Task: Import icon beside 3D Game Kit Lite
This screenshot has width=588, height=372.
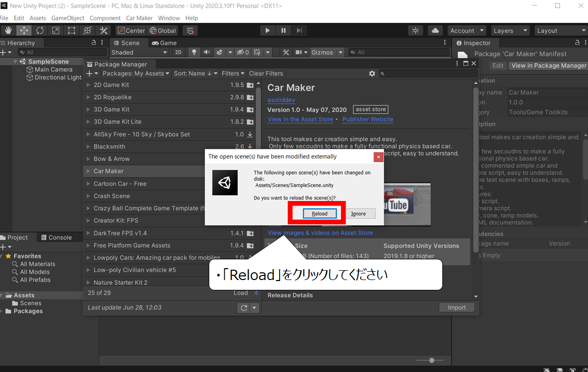Action: (250, 122)
